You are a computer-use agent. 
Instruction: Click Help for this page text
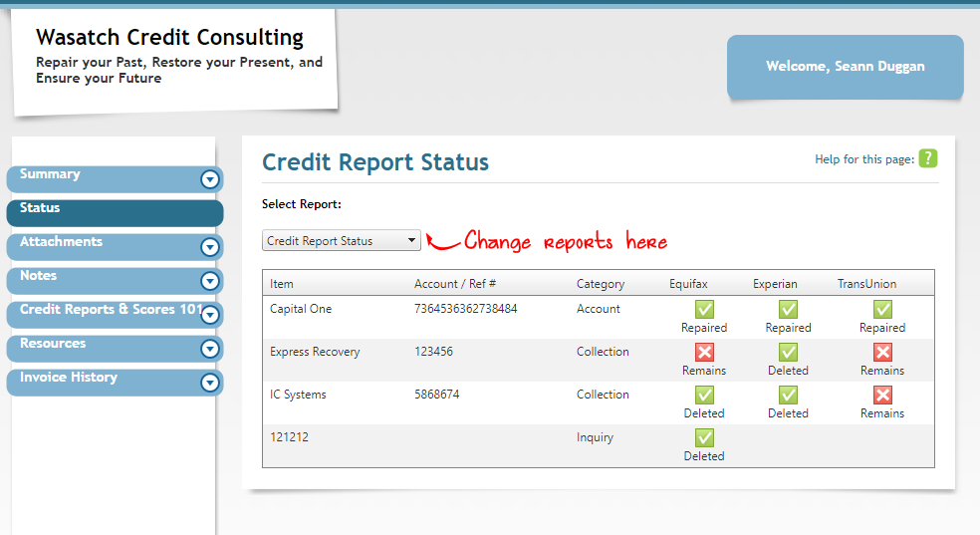click(864, 159)
